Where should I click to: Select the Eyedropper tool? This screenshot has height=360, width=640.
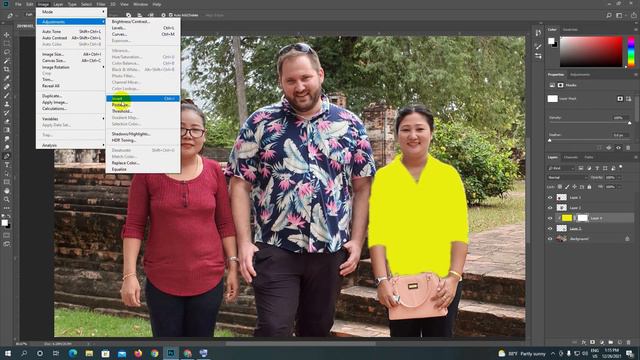[x=7, y=78]
